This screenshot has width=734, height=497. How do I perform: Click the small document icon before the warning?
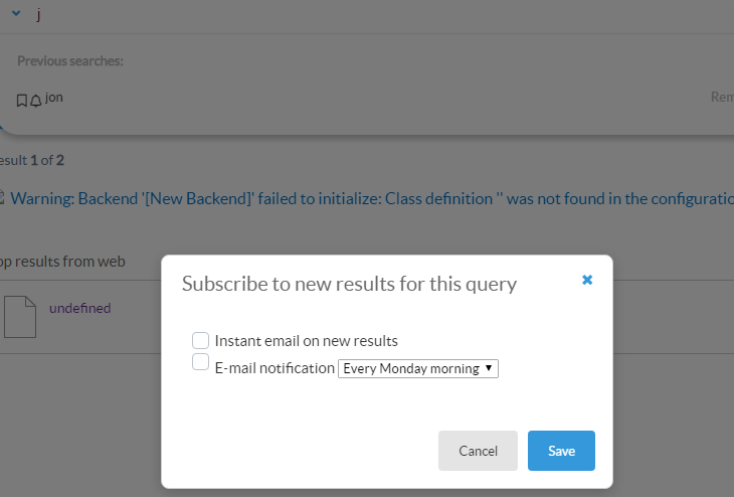[2, 198]
